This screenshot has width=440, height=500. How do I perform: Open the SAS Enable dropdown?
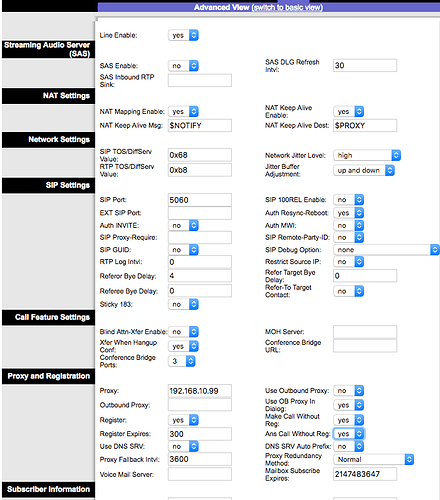coord(183,66)
